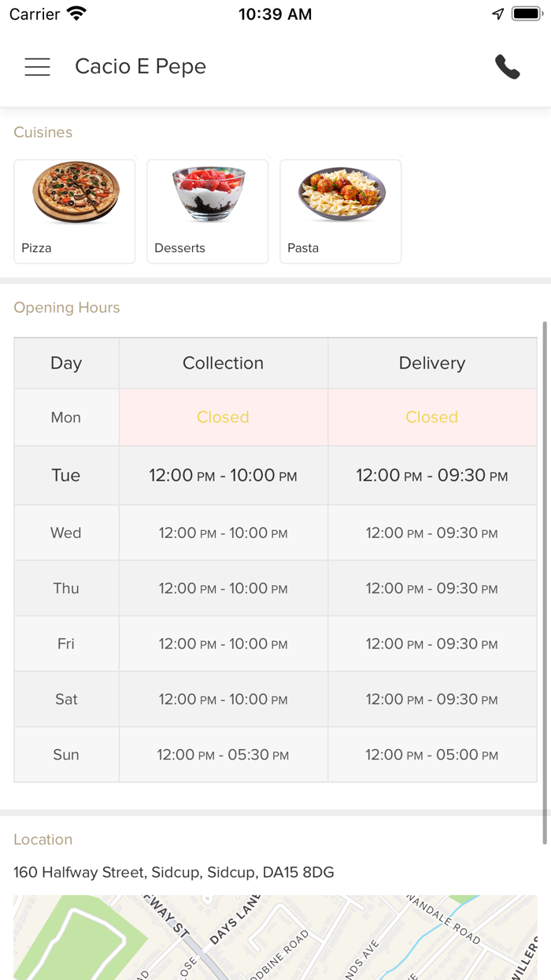The height and width of the screenshot is (980, 551).
Task: Tap the restaurant address text
Action: pos(174,872)
